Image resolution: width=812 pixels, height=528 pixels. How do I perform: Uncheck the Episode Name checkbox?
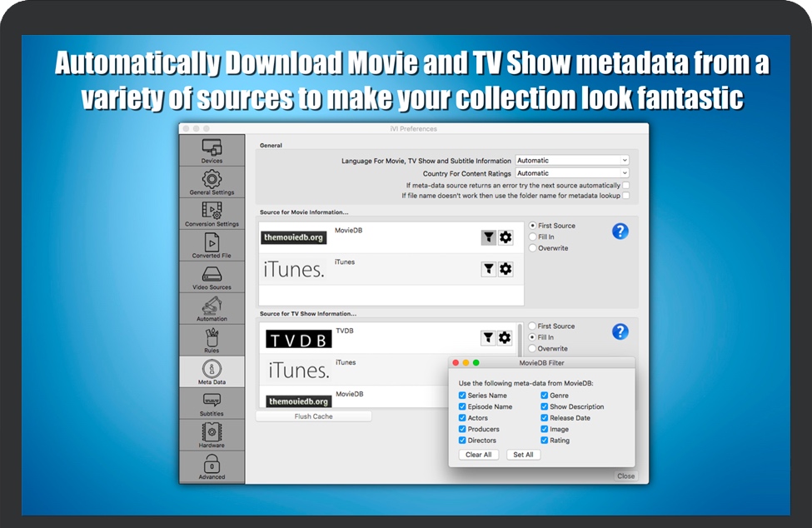click(x=463, y=407)
